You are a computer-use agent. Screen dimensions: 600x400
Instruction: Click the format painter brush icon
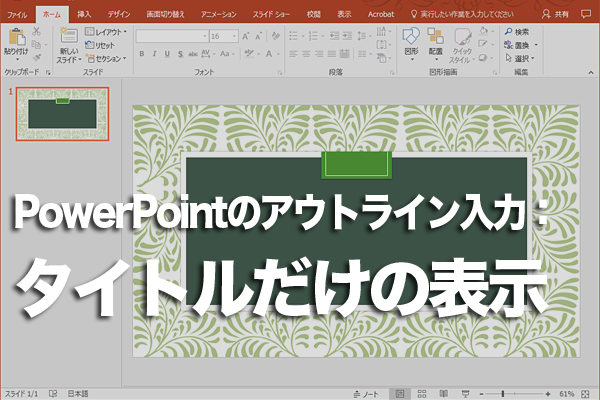(x=37, y=58)
